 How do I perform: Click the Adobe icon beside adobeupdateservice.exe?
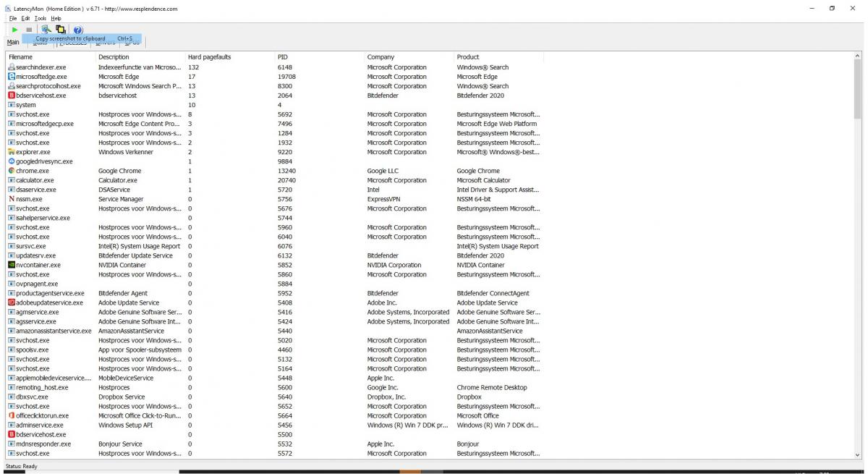tap(12, 302)
